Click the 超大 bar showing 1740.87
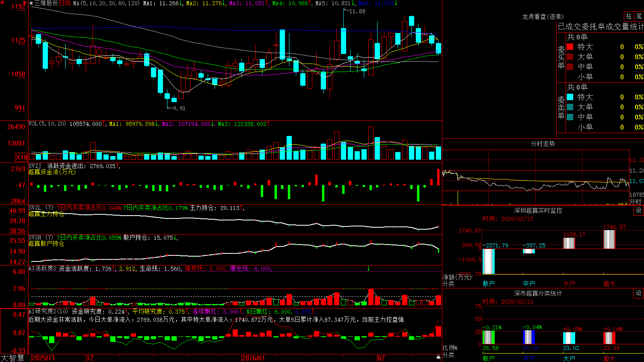 [x=609, y=239]
